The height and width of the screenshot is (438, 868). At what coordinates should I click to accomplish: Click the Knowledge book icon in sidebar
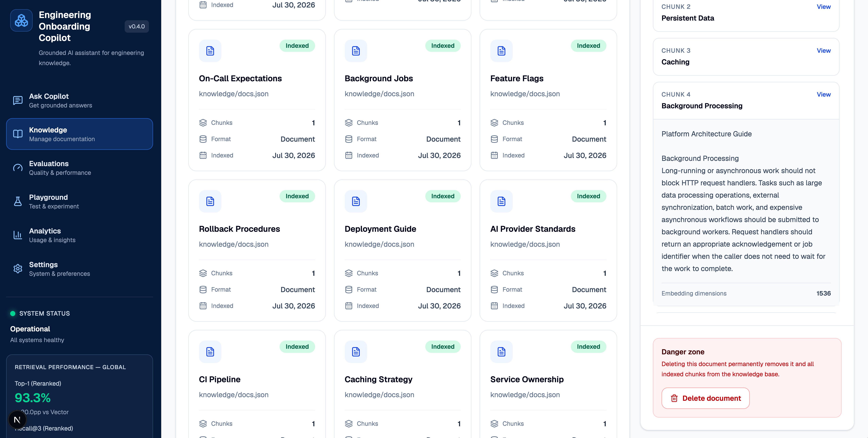[18, 134]
